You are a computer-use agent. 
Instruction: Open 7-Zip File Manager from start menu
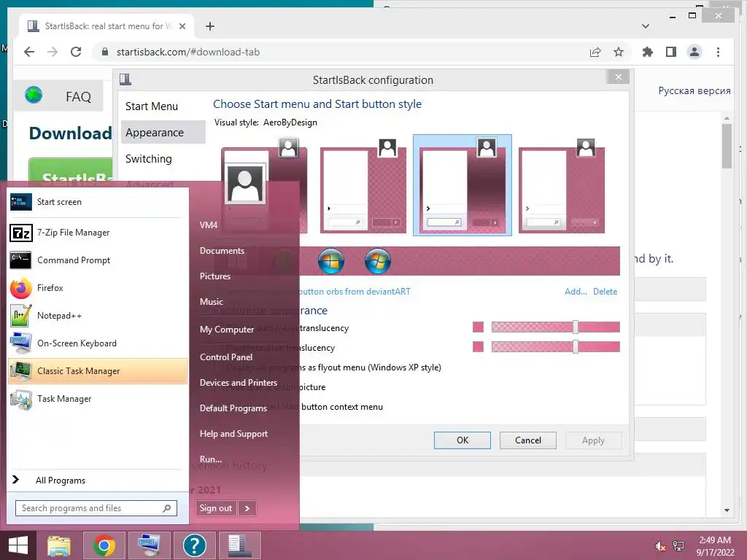click(98, 233)
